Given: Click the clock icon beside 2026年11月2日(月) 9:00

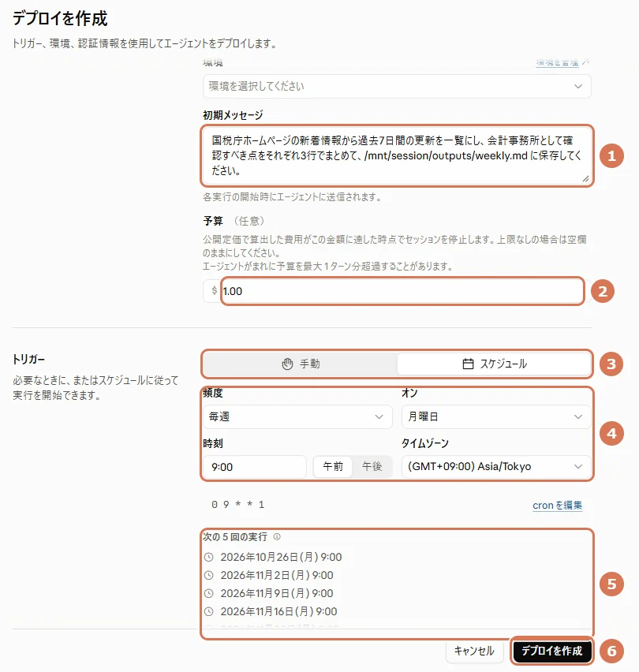Looking at the screenshot, I should pos(209,575).
